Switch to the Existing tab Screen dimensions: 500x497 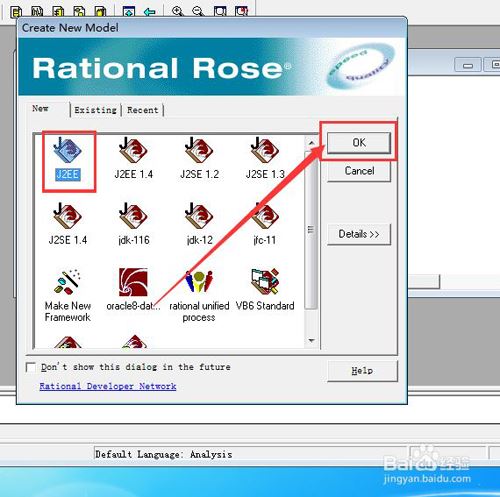pyautogui.click(x=95, y=110)
